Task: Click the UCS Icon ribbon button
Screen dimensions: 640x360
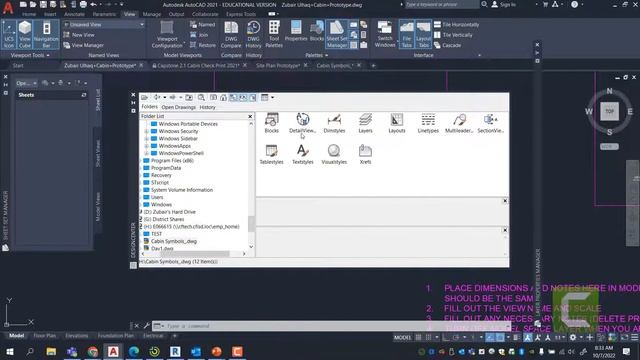Action: pyautogui.click(x=9, y=35)
